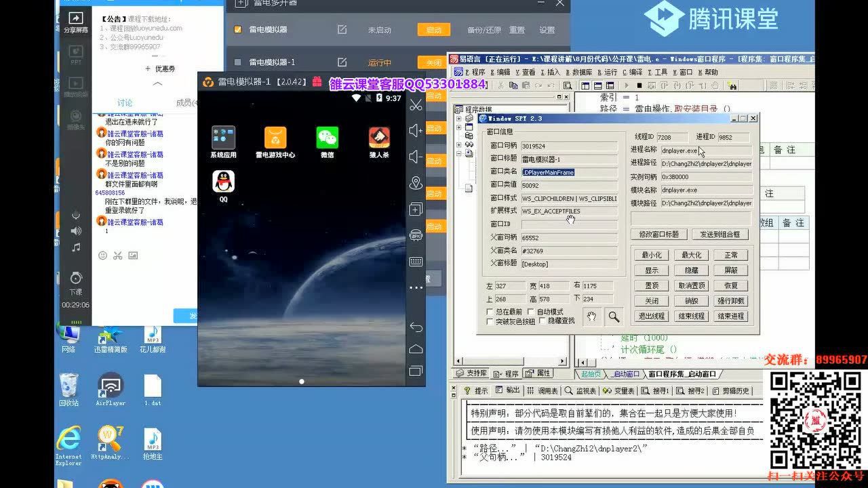
Task: Tap the emulator Back arrow button
Action: click(x=416, y=327)
